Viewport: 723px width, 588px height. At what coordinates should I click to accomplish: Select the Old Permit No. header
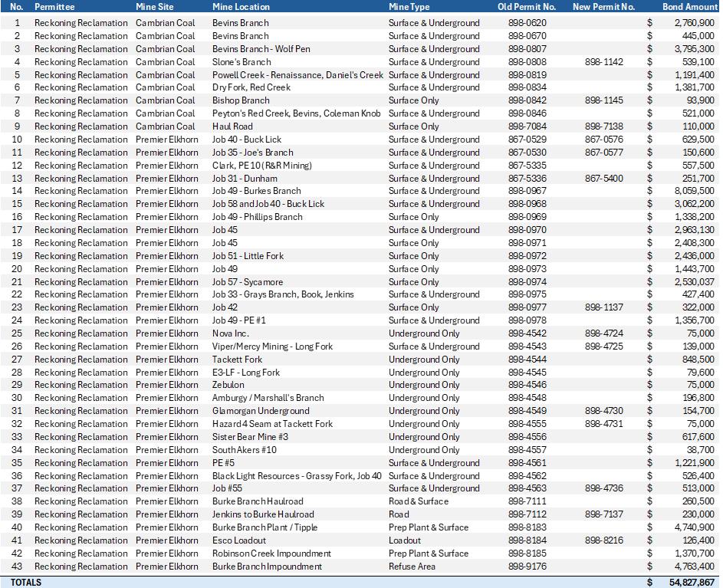527,7
